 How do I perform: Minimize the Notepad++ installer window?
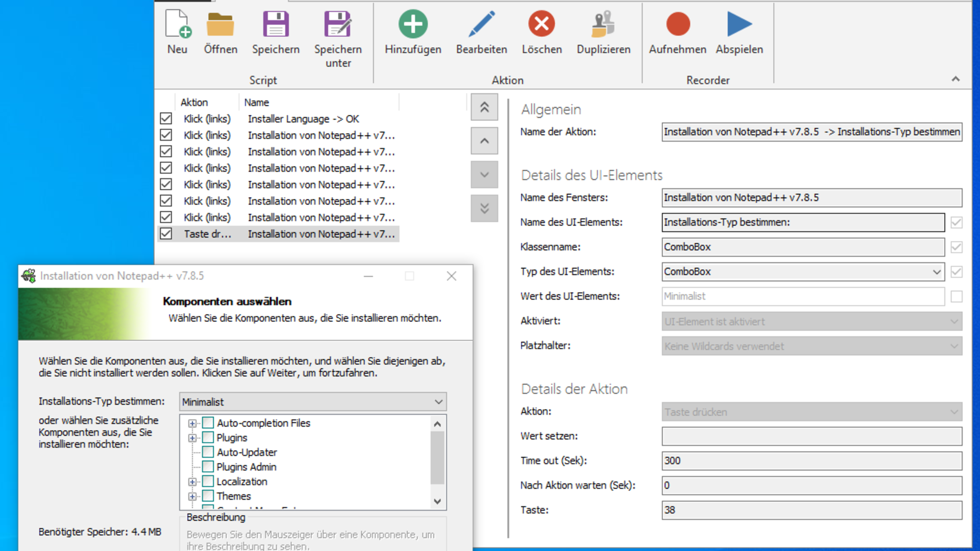369,276
